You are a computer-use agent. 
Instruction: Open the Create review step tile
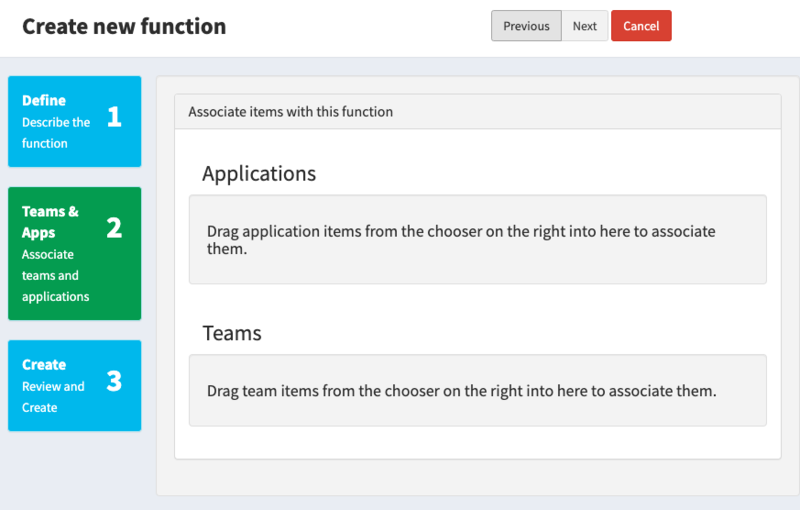click(x=74, y=386)
